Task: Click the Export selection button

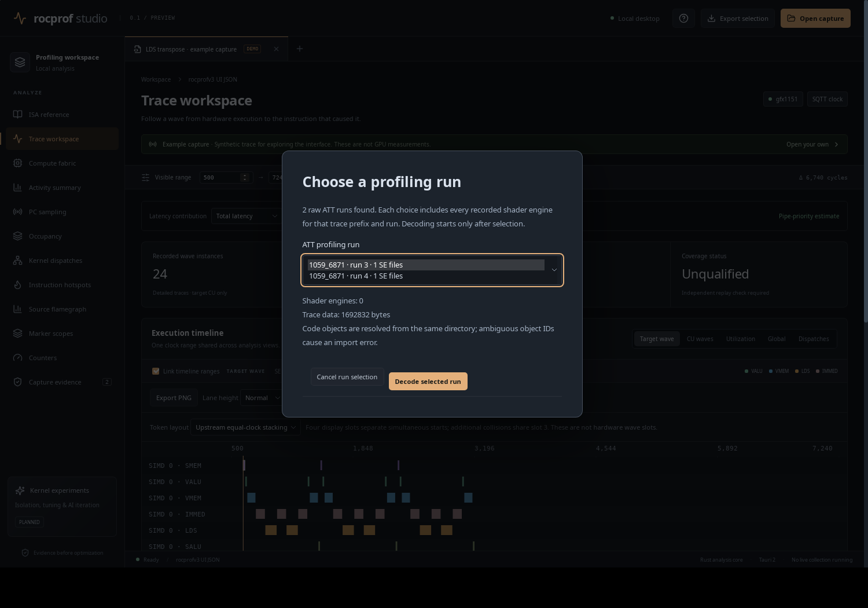Action: tap(737, 19)
